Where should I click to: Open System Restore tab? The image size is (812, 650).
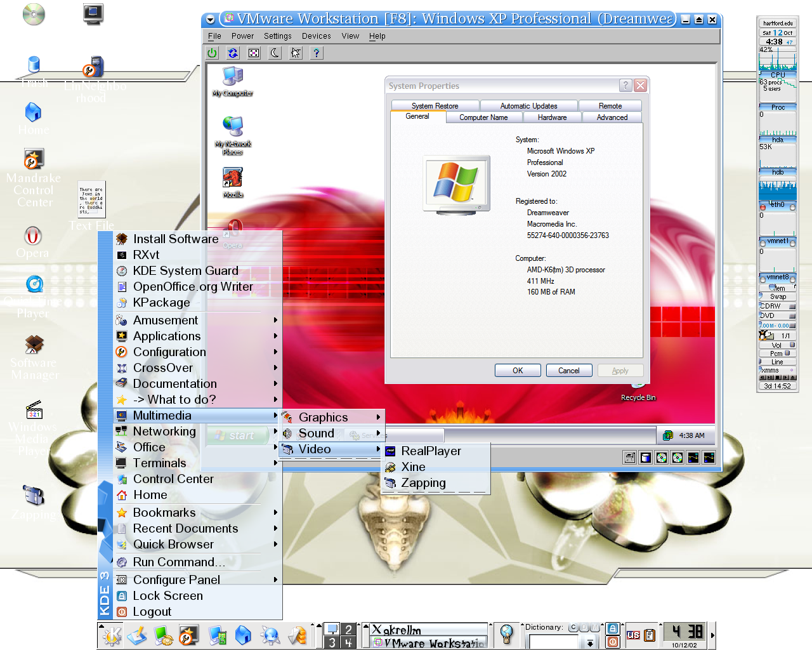click(x=435, y=106)
